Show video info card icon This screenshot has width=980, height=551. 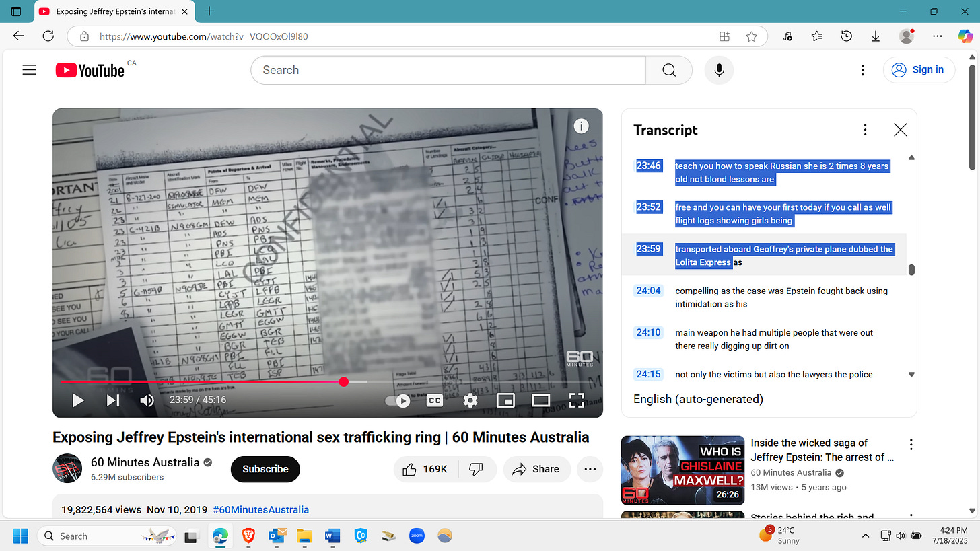pos(581,126)
